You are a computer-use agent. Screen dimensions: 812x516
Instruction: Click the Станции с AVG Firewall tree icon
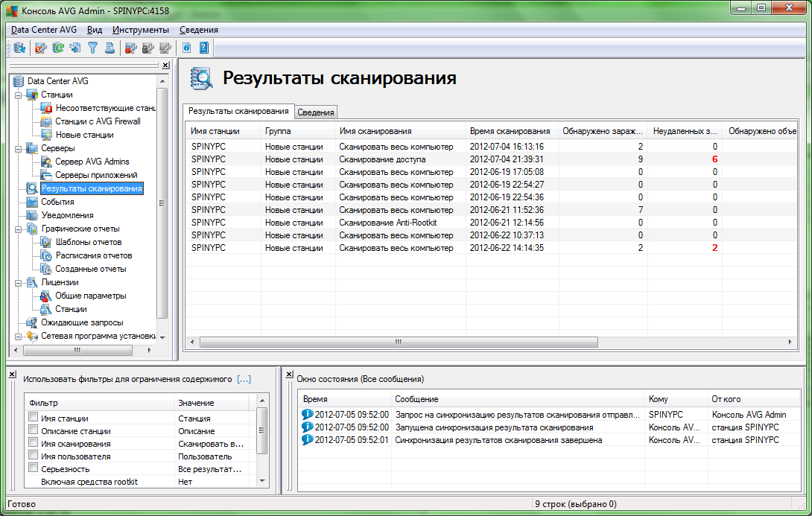[x=47, y=121]
